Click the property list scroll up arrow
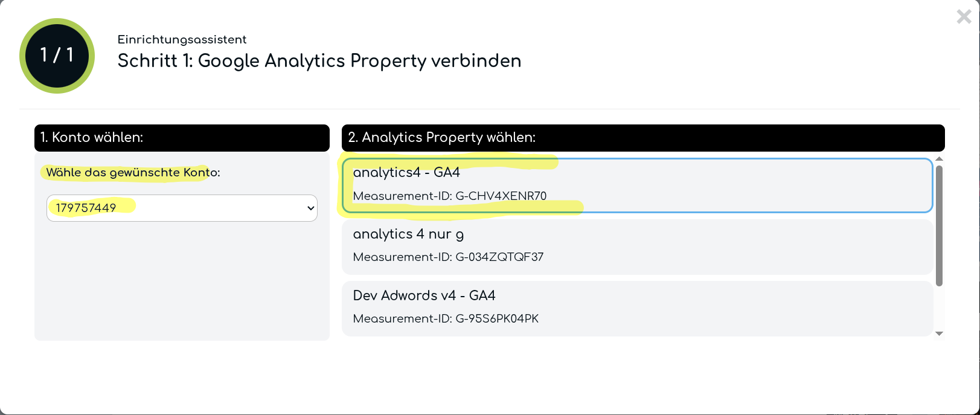The width and height of the screenshot is (980, 415). 939,159
